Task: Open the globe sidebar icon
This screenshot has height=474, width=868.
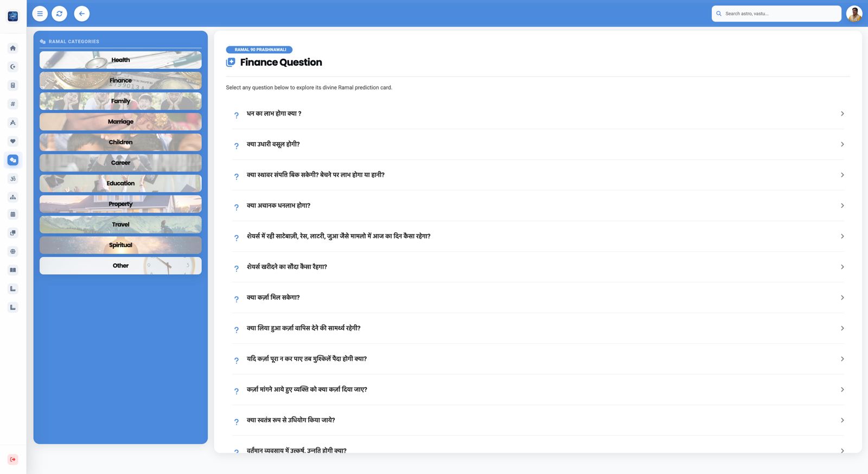Action: tap(13, 251)
